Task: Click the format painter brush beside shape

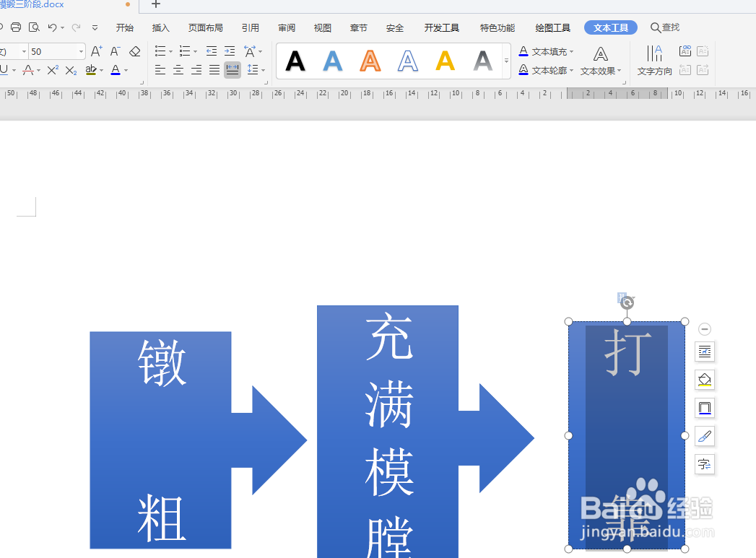Action: 705,436
